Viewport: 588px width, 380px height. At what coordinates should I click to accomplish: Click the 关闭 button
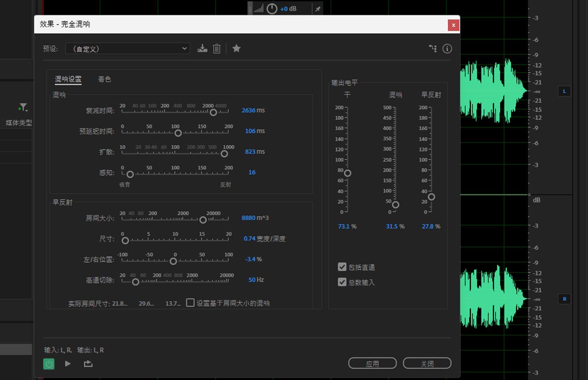pos(427,363)
